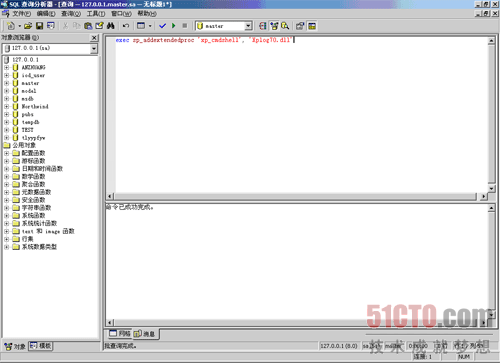Switch to the 模板 tab in Object Browser
The height and width of the screenshot is (363, 500).
pos(41,346)
